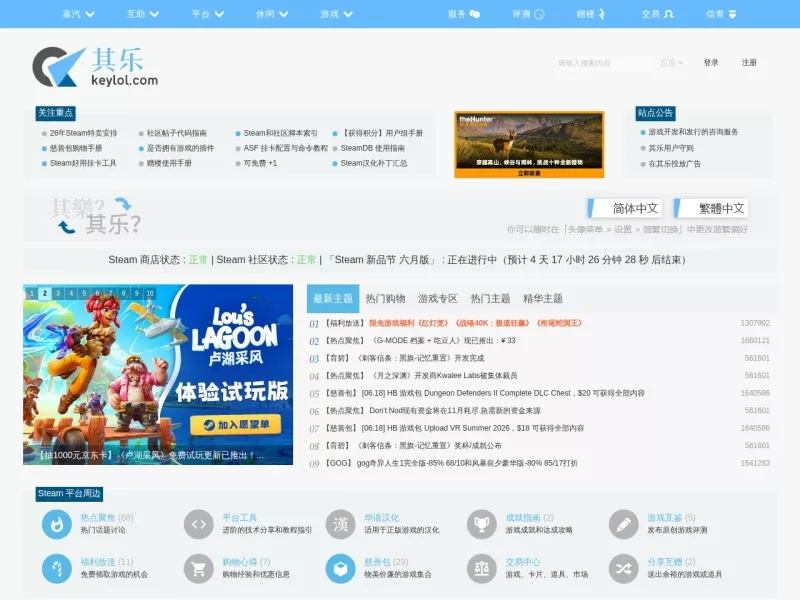
Task: Expand the 蒸汽 dropdown menu
Action: [x=79, y=14]
